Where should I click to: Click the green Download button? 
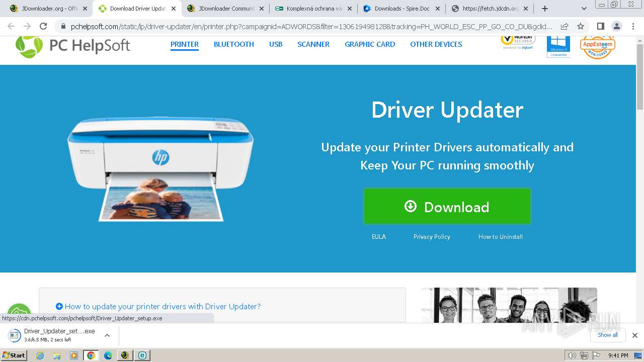click(447, 206)
